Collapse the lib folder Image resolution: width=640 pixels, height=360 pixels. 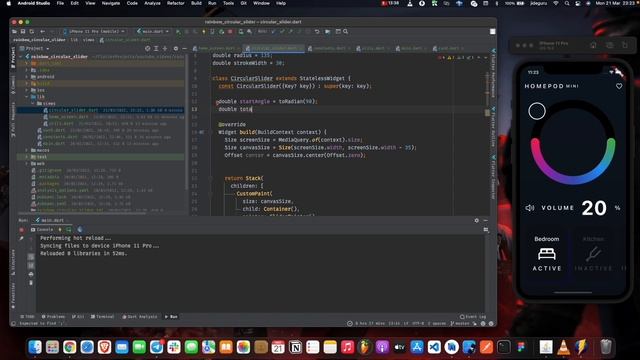[x=27, y=97]
